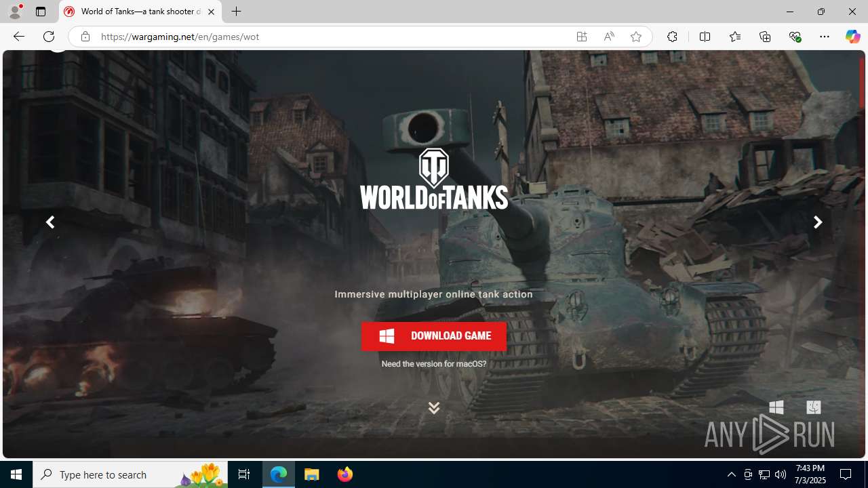Open the notification center
The width and height of the screenshot is (868, 488).
[846, 474]
